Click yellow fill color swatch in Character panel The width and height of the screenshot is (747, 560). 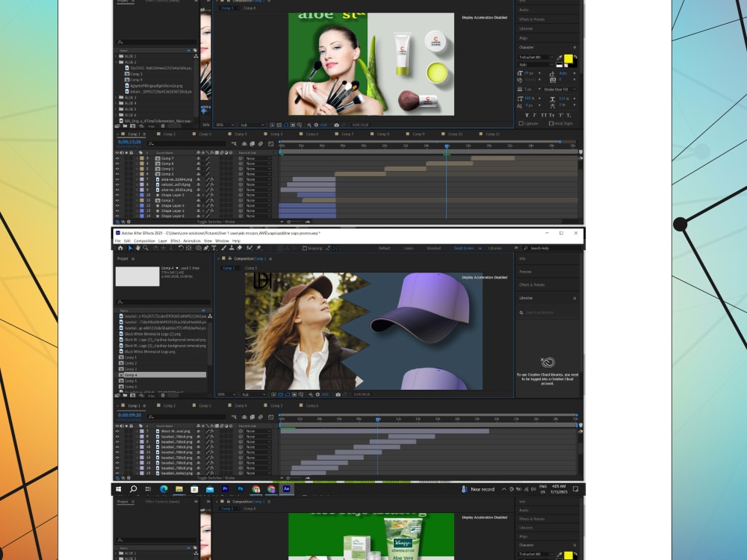point(568,58)
